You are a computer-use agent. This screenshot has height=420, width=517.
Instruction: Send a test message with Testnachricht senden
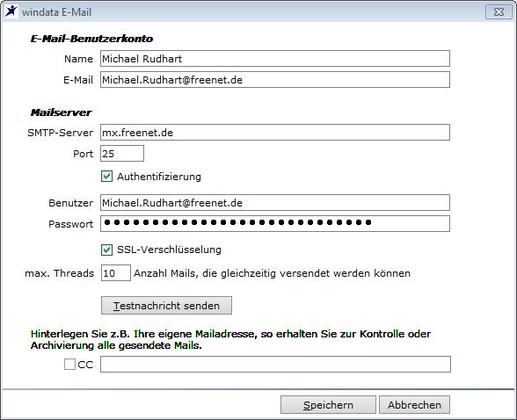(x=166, y=306)
